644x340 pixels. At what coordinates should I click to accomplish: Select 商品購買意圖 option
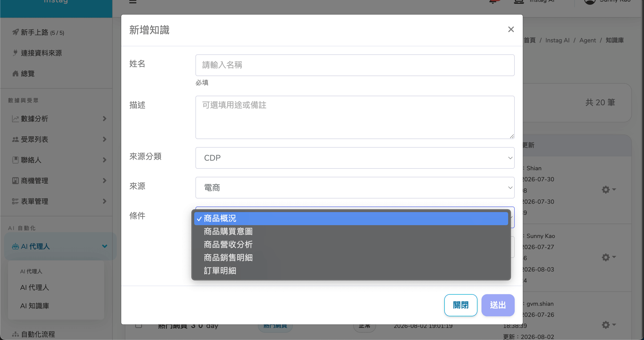coord(351,231)
